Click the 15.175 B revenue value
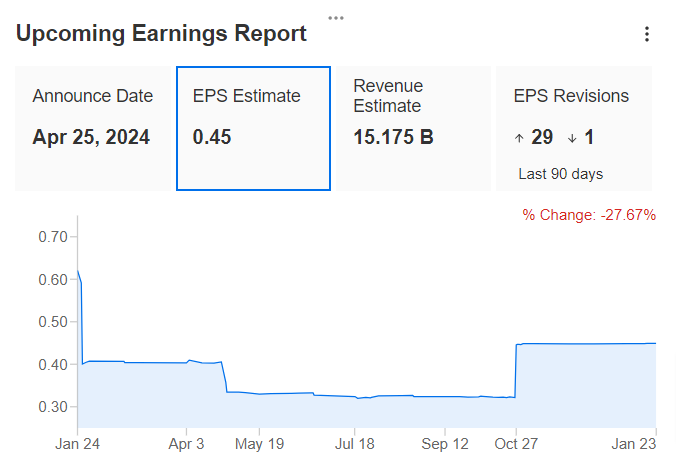Screen dimensions: 676x469 pos(393,137)
